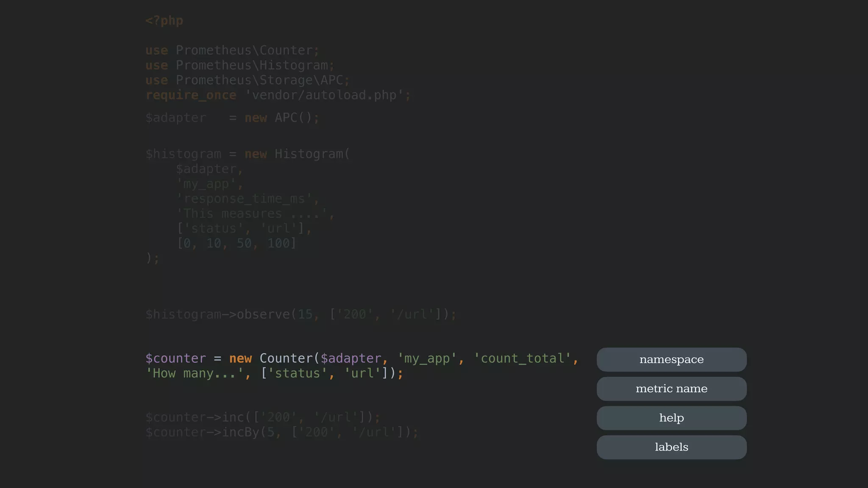Select the help label box
This screenshot has width=868, height=488.
point(671,418)
